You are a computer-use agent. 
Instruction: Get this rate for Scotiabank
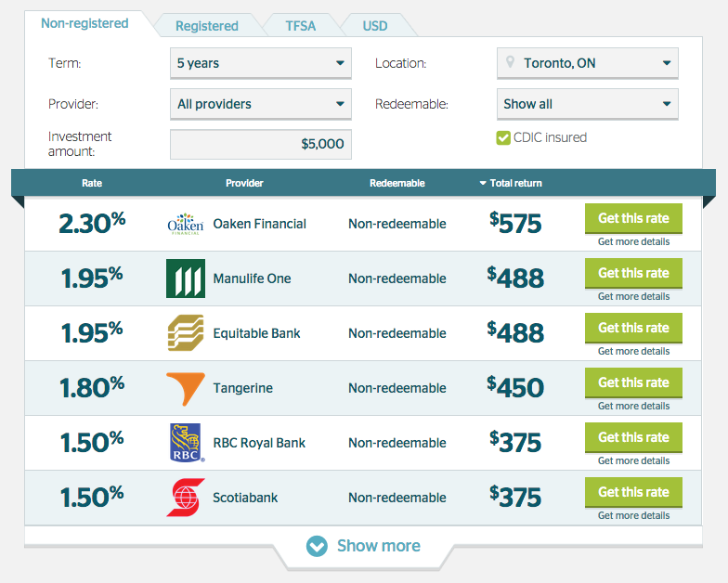633,492
